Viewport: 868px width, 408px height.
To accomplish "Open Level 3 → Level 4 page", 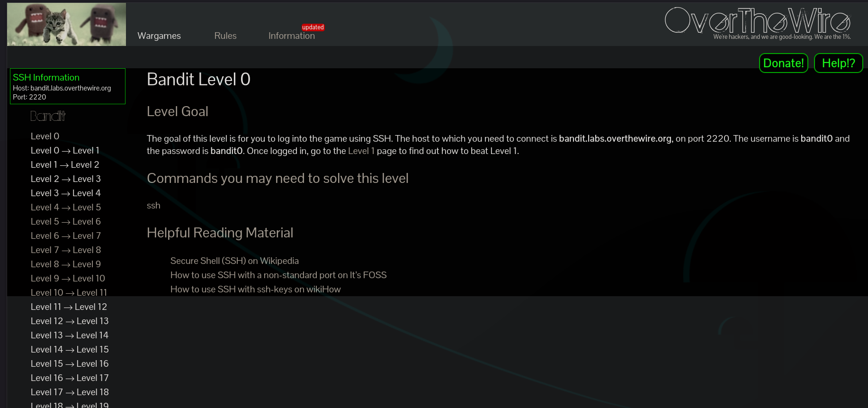I will [x=65, y=193].
